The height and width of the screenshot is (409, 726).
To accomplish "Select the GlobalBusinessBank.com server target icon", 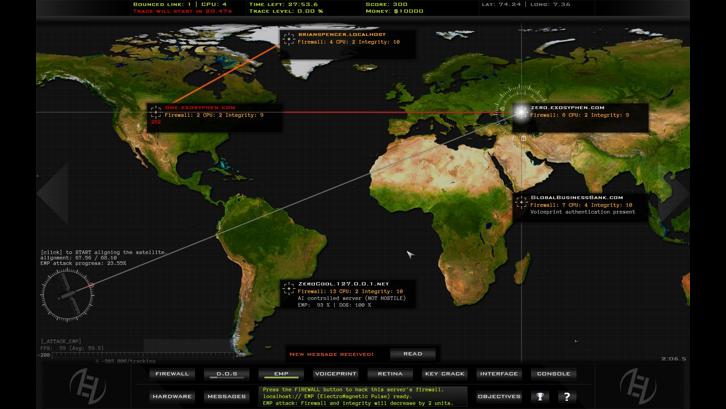I will (x=522, y=202).
